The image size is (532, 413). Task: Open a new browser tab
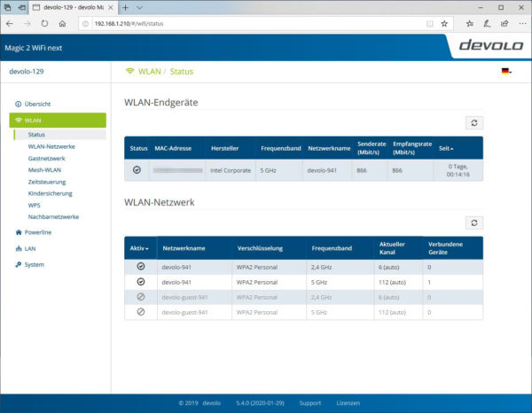tap(125, 7)
